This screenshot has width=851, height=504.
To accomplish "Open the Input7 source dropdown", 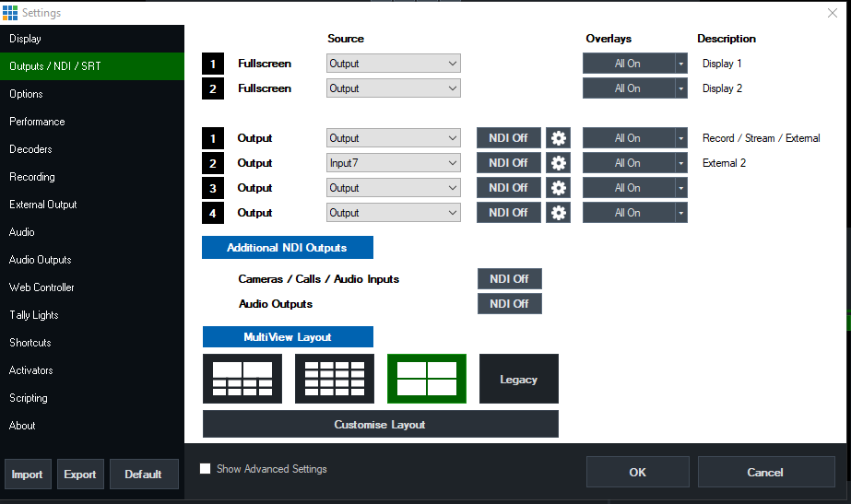I will [394, 163].
